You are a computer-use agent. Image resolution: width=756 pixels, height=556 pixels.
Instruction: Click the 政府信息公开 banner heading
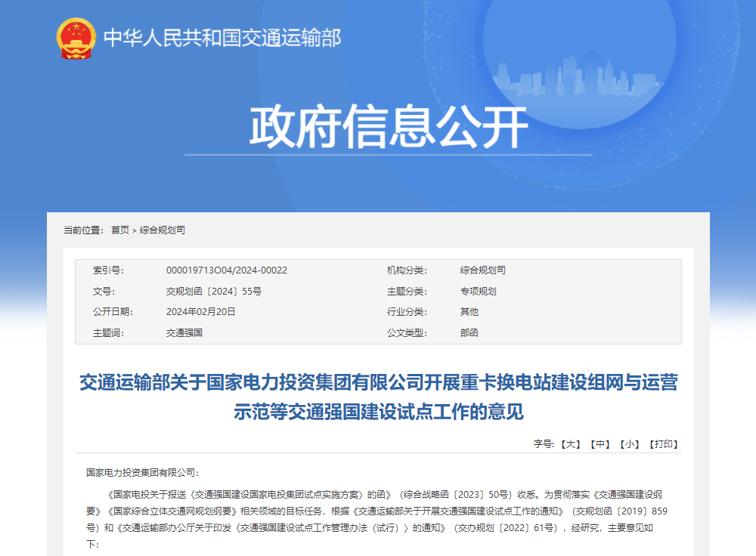click(x=389, y=126)
